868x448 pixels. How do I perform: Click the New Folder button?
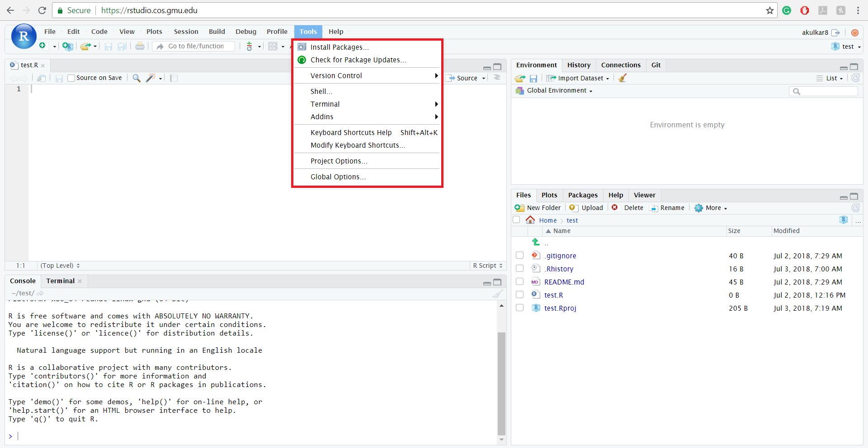[x=538, y=208]
